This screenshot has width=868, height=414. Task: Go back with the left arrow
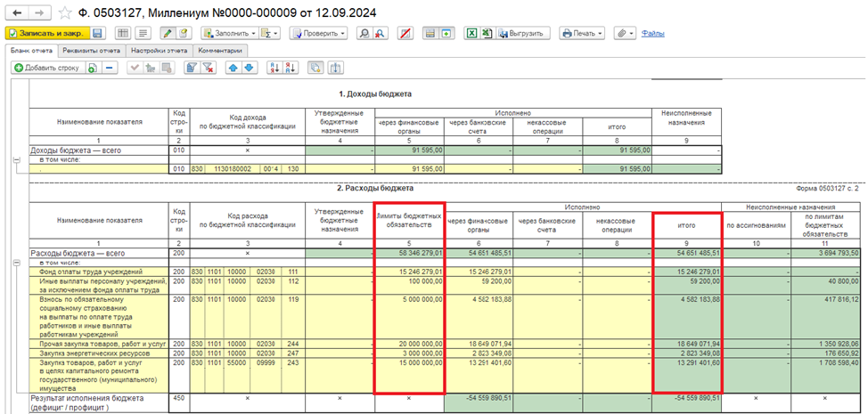(x=15, y=12)
